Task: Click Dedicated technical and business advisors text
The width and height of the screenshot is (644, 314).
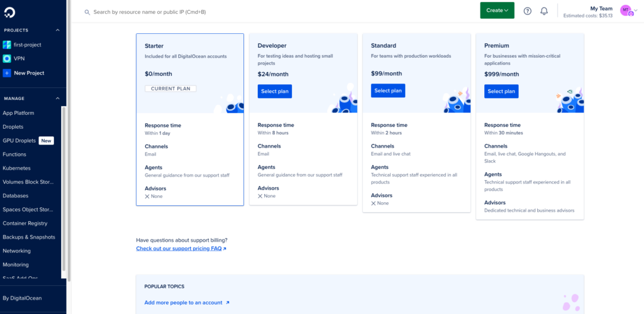Action: 529,210
